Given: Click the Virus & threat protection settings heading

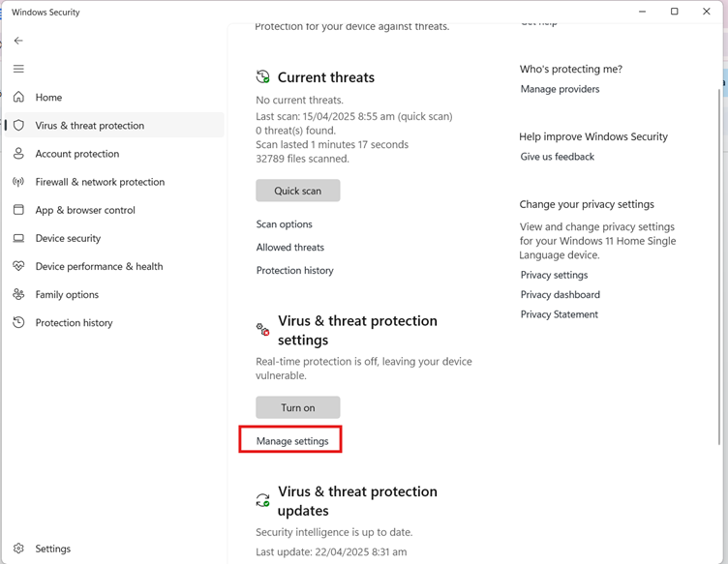Looking at the screenshot, I should pos(357,330).
